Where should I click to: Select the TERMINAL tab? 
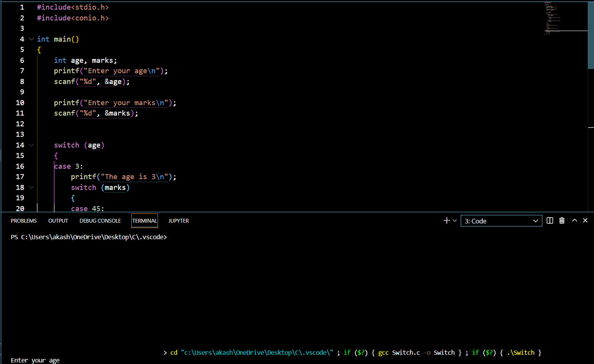coord(144,221)
